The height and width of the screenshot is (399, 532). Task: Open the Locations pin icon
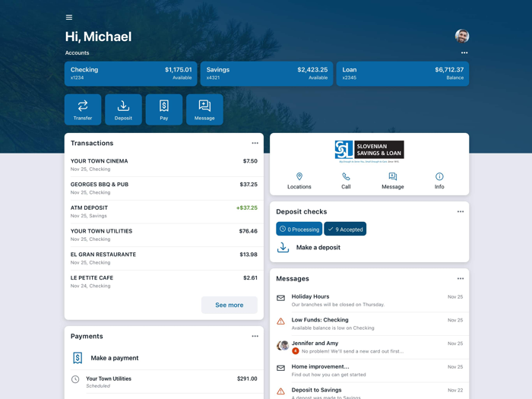point(299,176)
